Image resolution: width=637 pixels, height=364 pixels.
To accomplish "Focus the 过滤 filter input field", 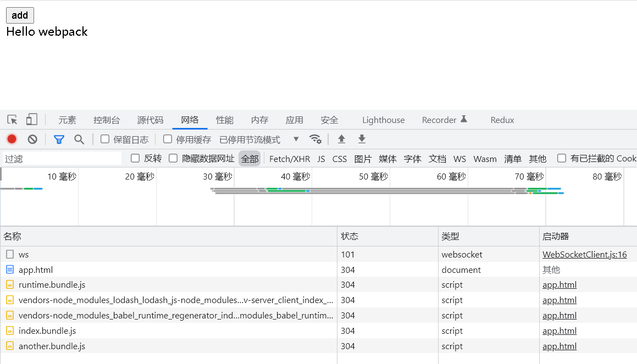I will 62,159.
